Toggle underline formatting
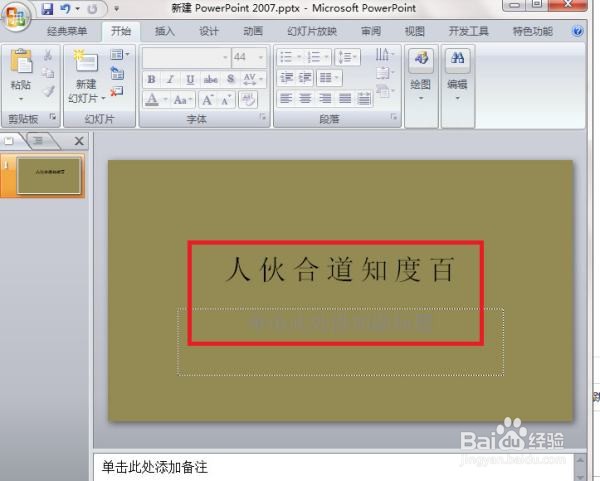The width and height of the screenshot is (600, 481). coord(190,79)
